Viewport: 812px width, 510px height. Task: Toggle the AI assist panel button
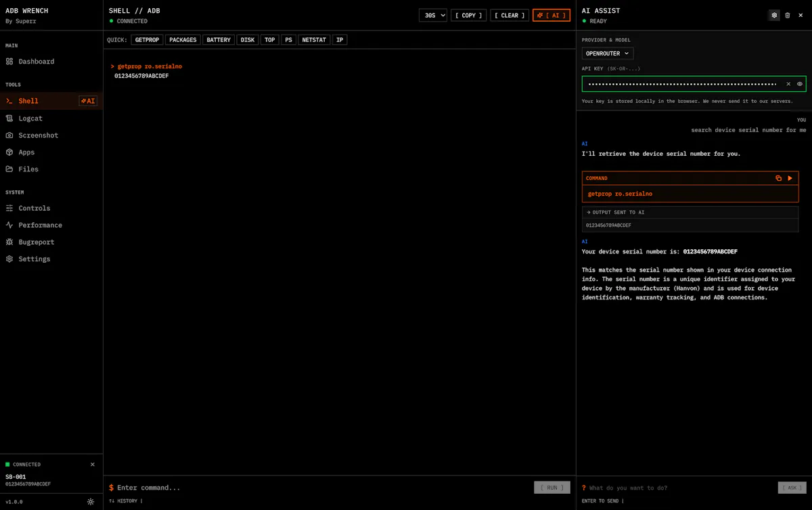[x=551, y=15]
